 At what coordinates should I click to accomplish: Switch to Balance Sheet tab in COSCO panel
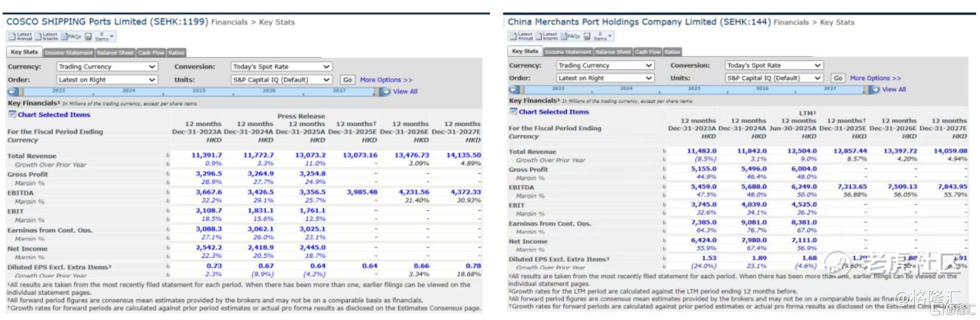click(115, 52)
